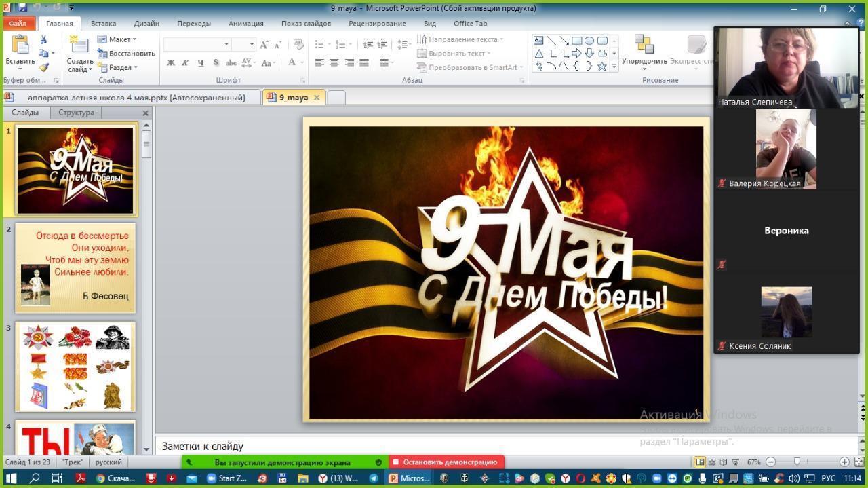Viewport: 868px width, 488px height.
Task: Click Остановить демонстрацию to stop sharing
Action: 446,462
